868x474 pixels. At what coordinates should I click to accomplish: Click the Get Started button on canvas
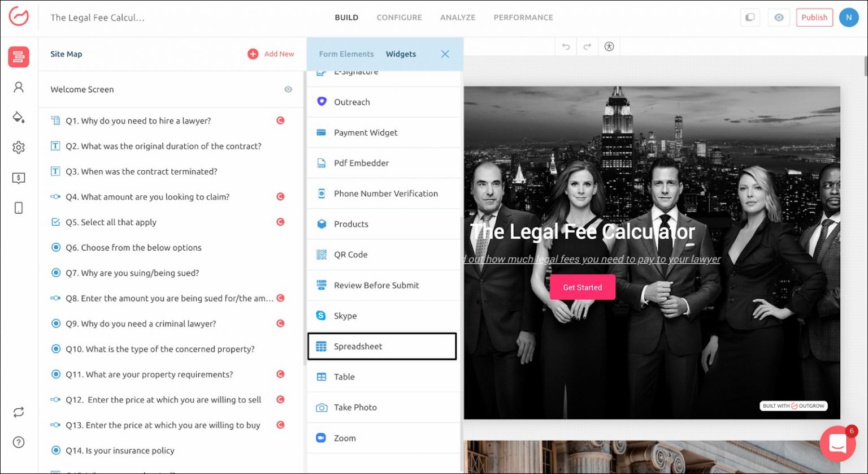click(x=582, y=287)
